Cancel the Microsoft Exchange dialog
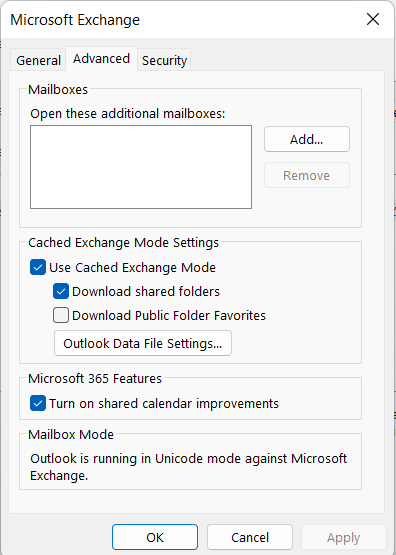396x555 pixels. tap(250, 537)
